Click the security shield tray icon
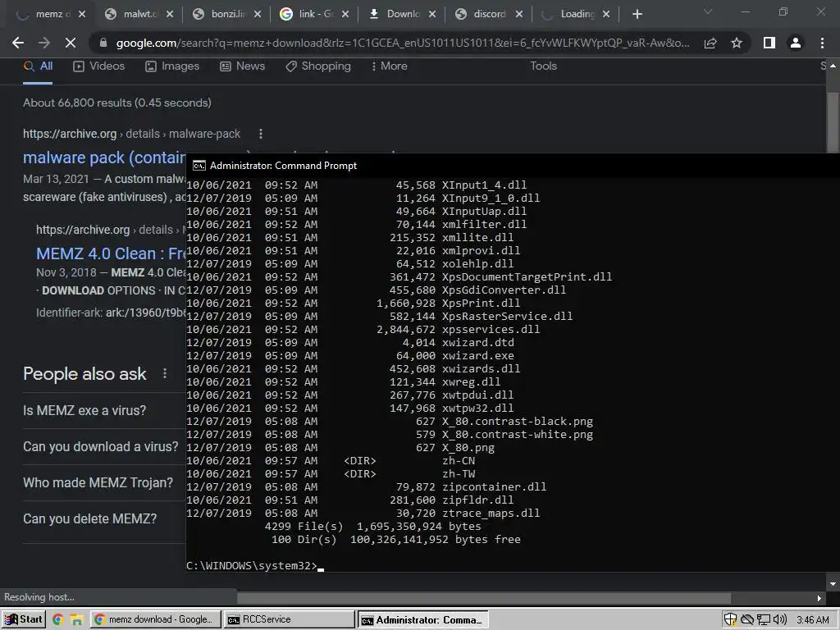The width and height of the screenshot is (840, 630). pyautogui.click(x=730, y=620)
